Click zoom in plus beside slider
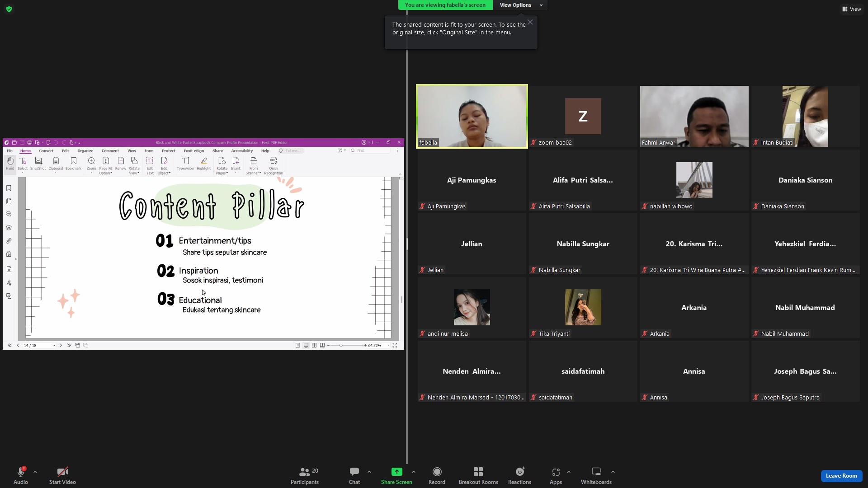Viewport: 868px width, 488px height. click(x=365, y=345)
